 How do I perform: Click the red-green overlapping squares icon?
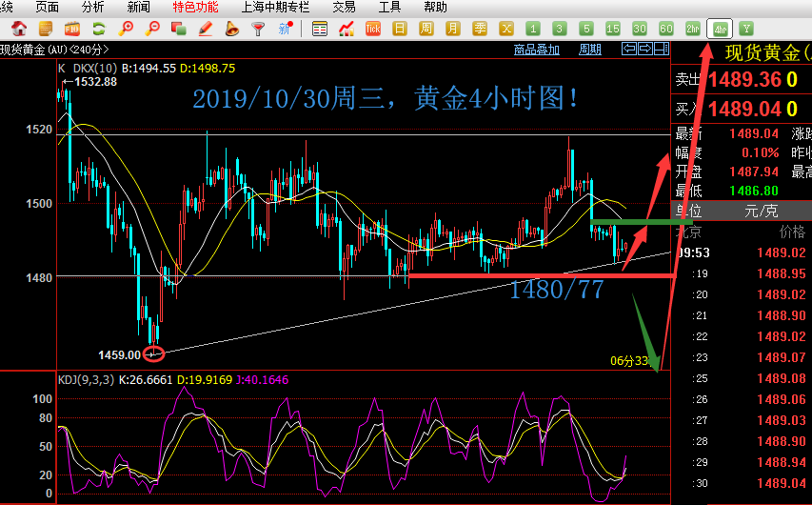tap(179, 29)
